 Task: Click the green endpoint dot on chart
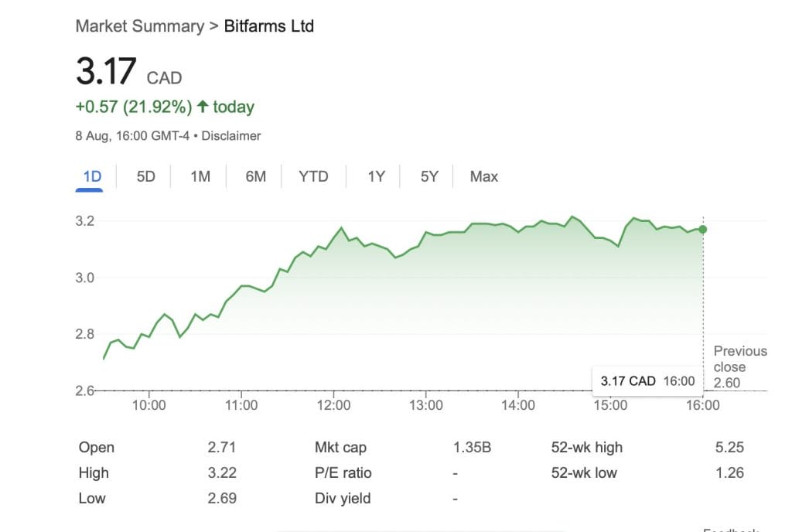click(x=702, y=229)
